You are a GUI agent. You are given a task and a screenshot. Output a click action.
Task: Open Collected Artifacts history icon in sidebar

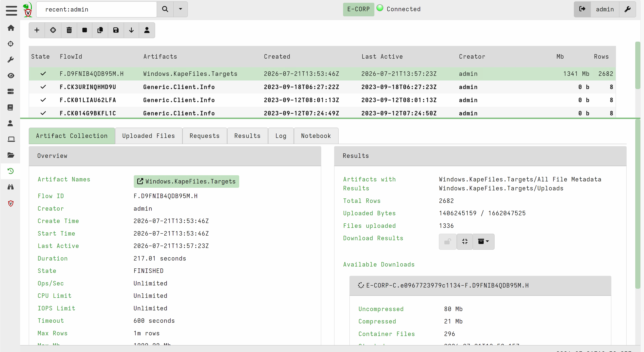click(10, 171)
